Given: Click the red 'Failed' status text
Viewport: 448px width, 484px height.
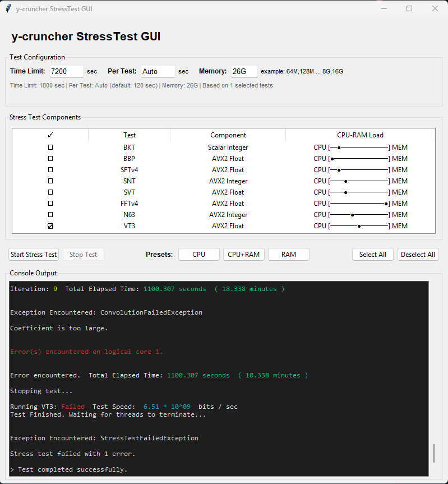Looking at the screenshot, I should coord(73,407).
